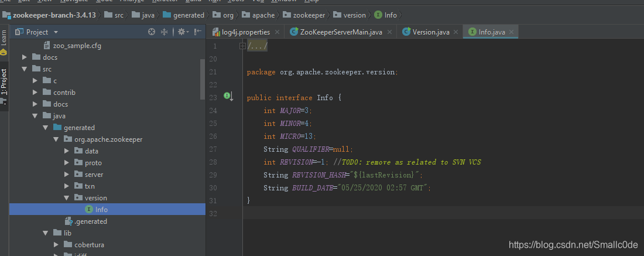Click the Project panel vertical scrollbar

(x=203, y=79)
